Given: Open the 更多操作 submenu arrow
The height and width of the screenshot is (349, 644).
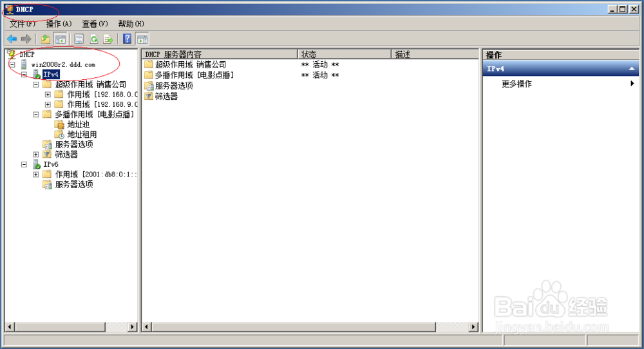Looking at the screenshot, I should coord(632,83).
